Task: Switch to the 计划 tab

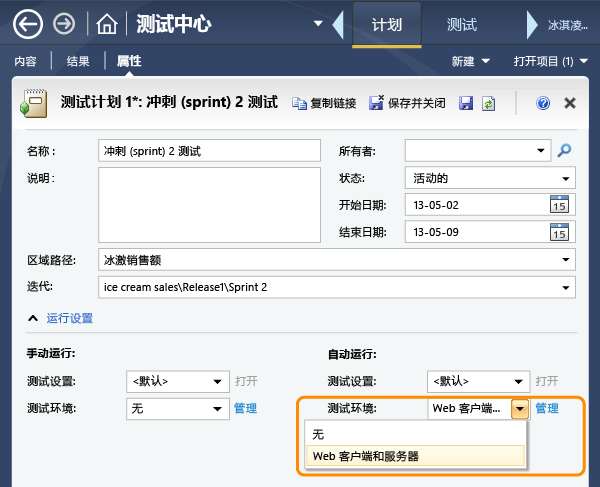Action: [x=387, y=25]
